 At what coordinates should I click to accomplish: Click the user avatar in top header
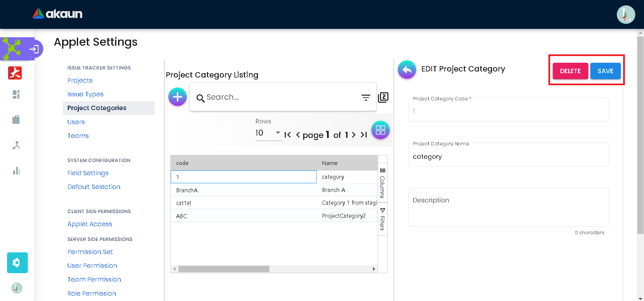[x=626, y=14]
